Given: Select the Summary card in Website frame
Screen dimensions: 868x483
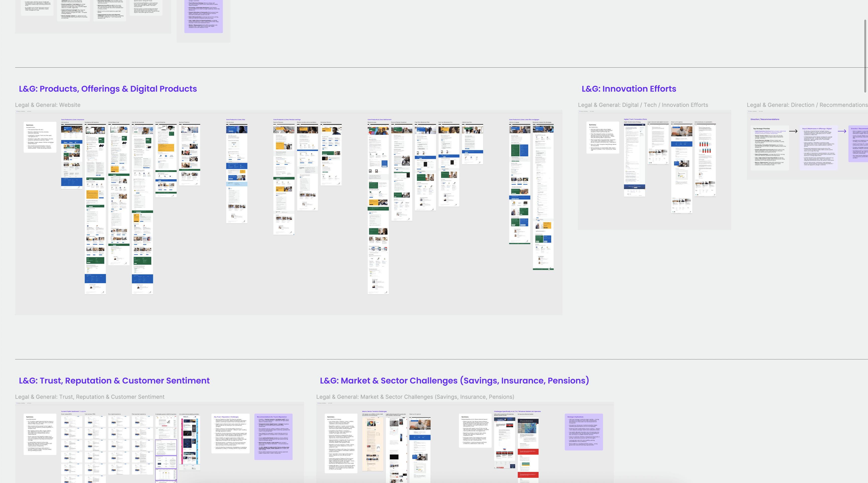Looking at the screenshot, I should pyautogui.click(x=40, y=137).
